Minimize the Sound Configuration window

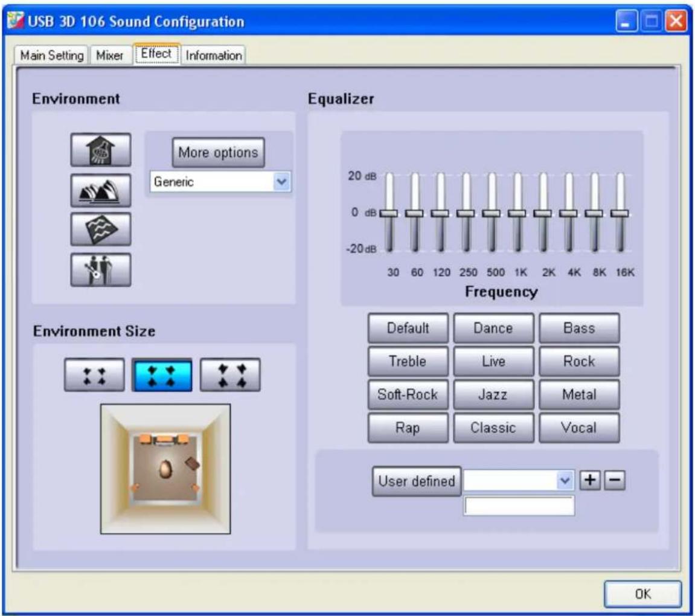(626, 21)
